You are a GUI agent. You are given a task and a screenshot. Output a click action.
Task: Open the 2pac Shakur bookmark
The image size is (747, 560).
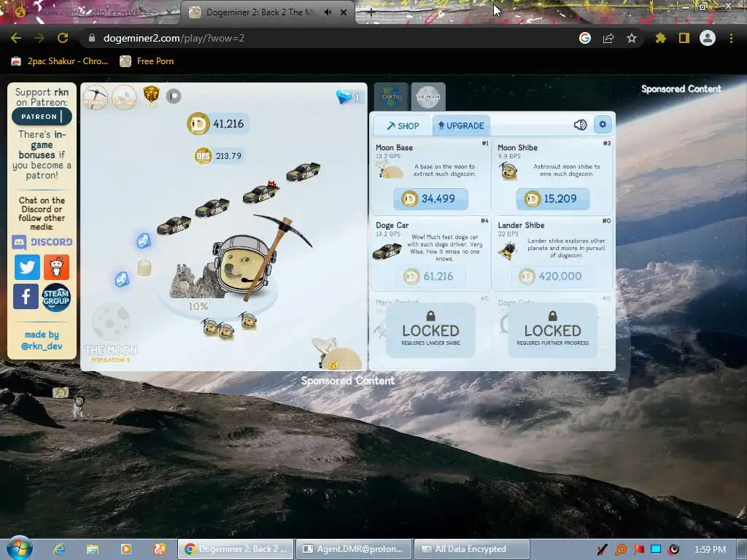[x=60, y=61]
